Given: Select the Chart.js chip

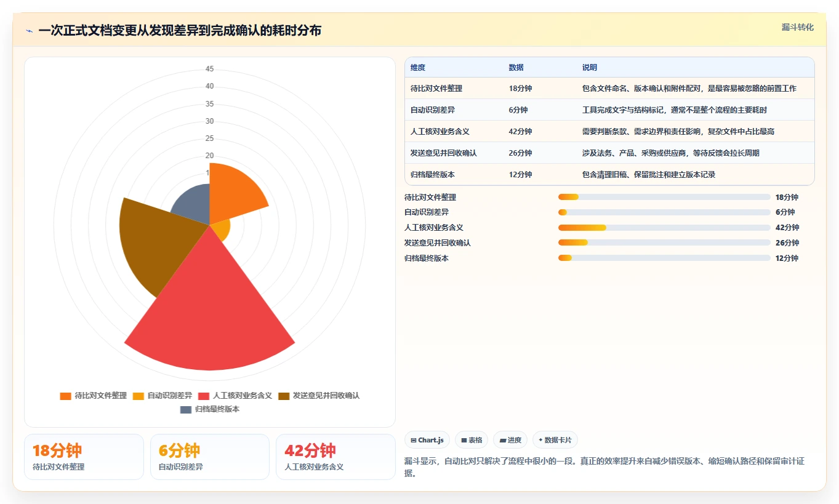Looking at the screenshot, I should [427, 440].
